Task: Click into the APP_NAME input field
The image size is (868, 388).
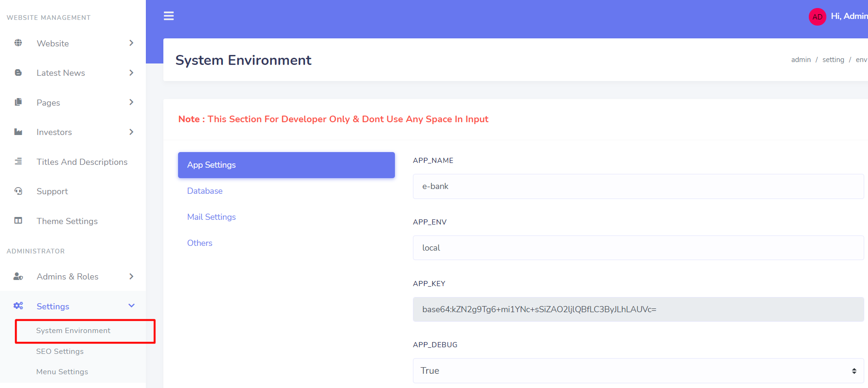Action: [638, 186]
